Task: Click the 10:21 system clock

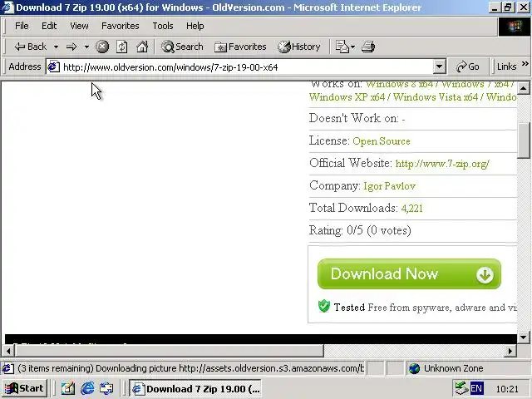Action: click(x=507, y=388)
